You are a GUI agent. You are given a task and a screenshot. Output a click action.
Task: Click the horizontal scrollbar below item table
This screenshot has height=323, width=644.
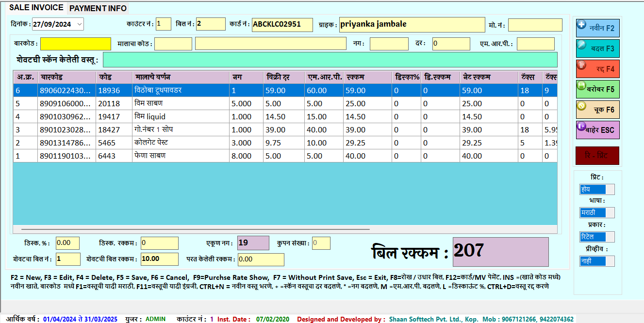pos(194,229)
